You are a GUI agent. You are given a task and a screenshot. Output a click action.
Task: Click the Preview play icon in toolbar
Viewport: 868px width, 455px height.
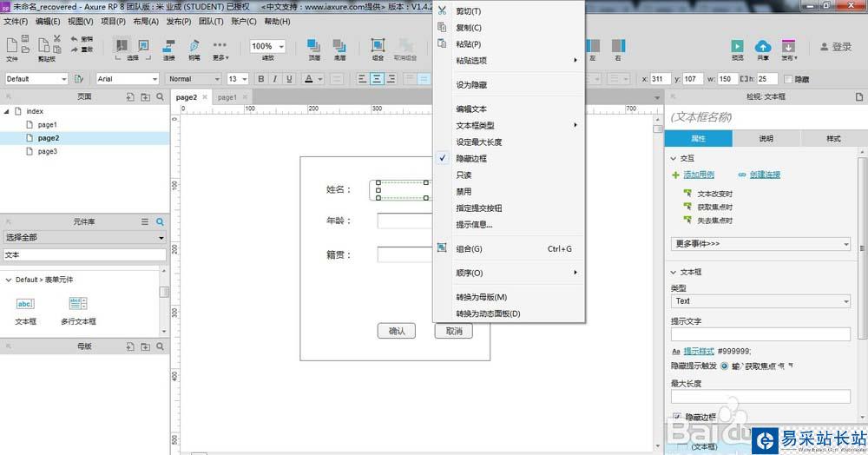(737, 47)
